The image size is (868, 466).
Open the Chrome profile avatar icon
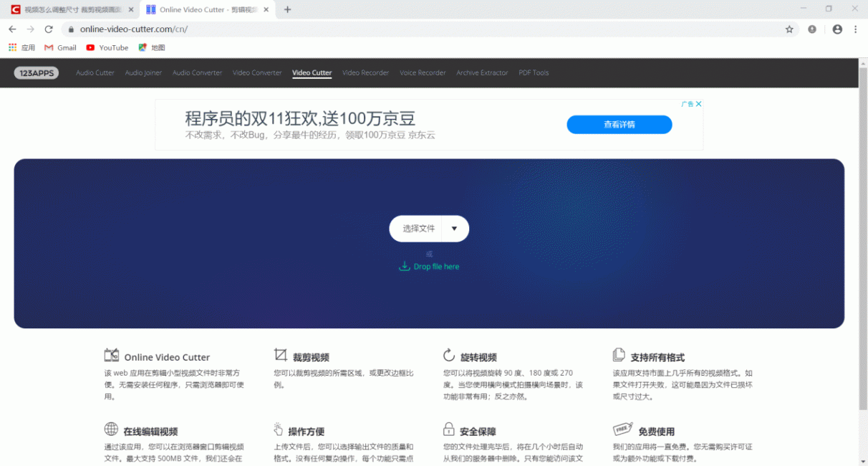click(x=837, y=29)
